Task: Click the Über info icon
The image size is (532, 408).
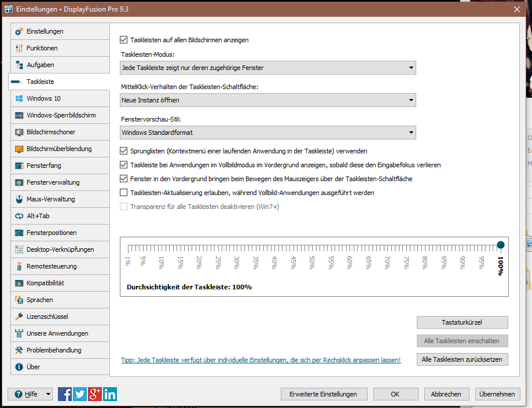Action: tap(19, 367)
